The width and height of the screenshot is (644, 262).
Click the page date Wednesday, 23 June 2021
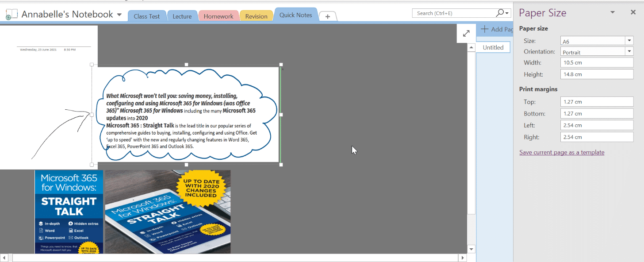pos(38,50)
